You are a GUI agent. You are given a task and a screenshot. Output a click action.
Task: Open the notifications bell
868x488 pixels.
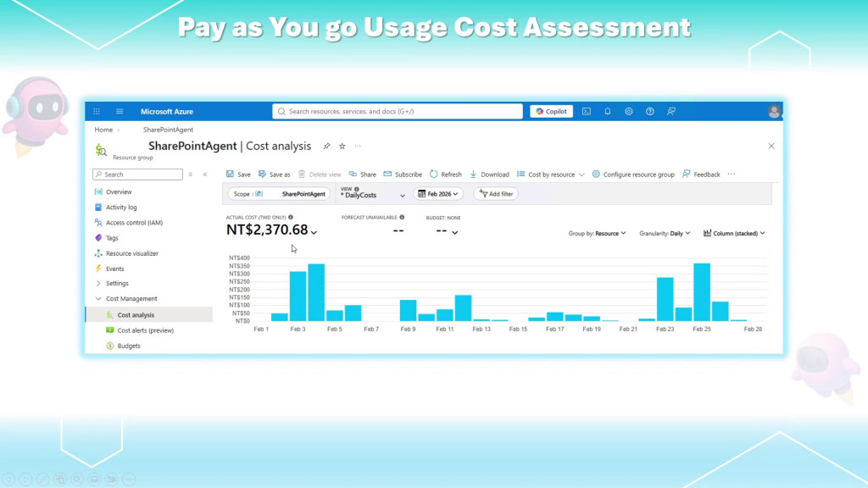[607, 111]
